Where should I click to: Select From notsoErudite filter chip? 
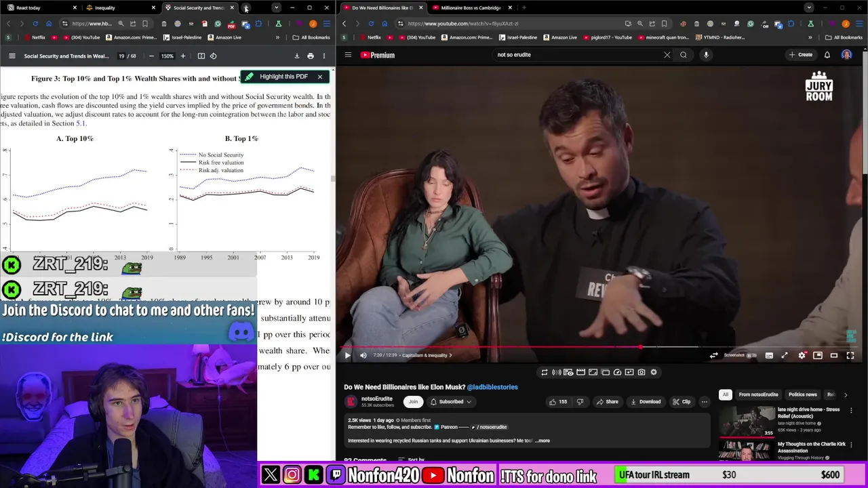pos(758,394)
